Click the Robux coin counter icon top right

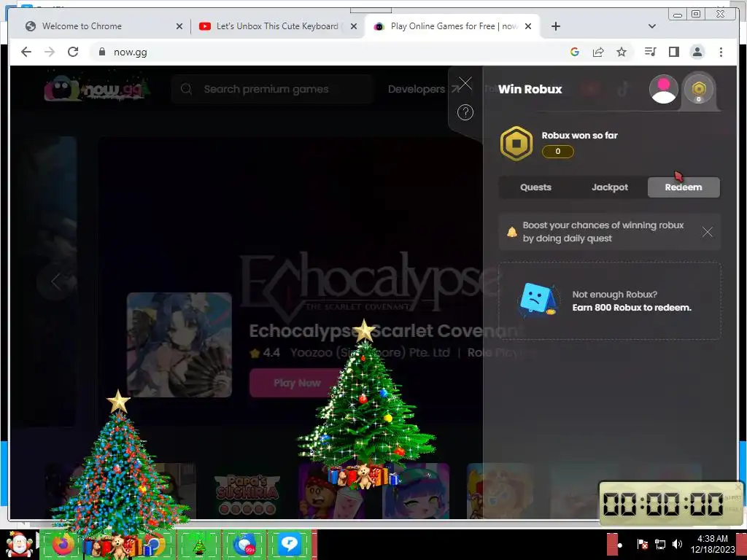(x=698, y=88)
